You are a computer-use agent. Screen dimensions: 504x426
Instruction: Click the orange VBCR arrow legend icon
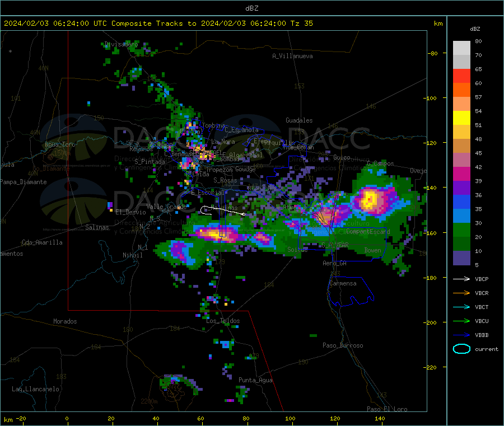pyautogui.click(x=461, y=293)
